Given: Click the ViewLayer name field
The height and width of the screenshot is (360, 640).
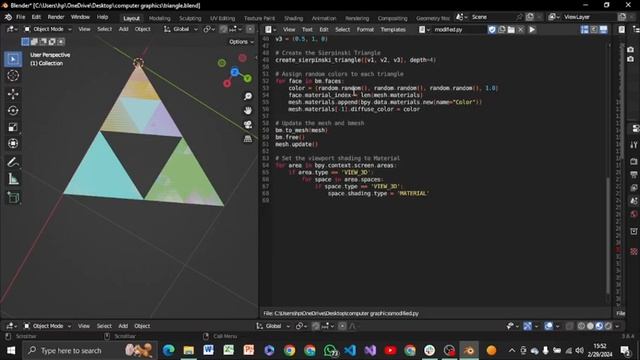Looking at the screenshot, I should pyautogui.click(x=588, y=17).
